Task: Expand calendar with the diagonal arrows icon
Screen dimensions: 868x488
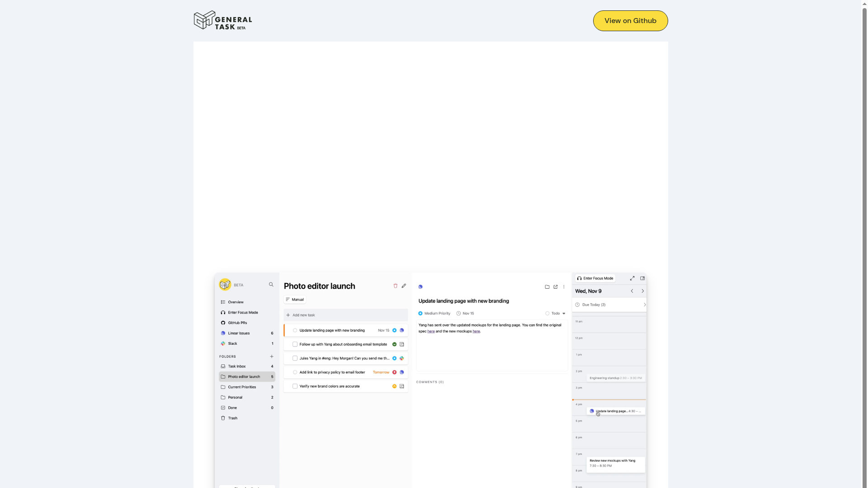Action: pos(632,278)
